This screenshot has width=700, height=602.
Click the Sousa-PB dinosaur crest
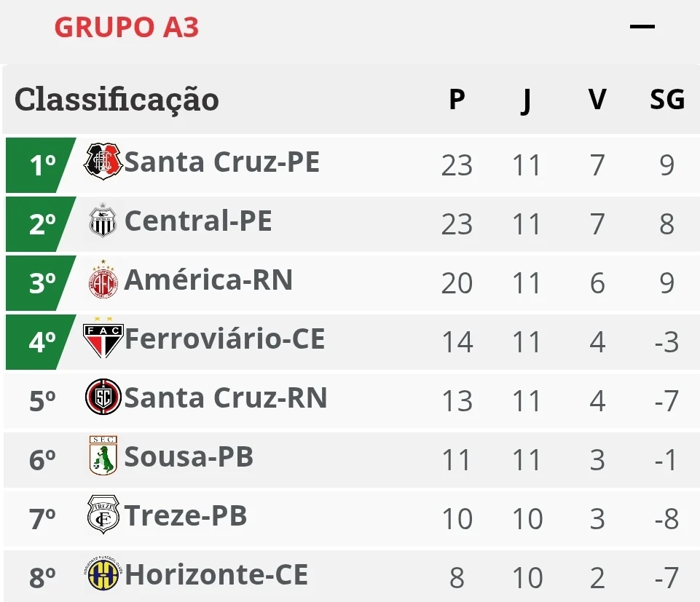coord(103,455)
